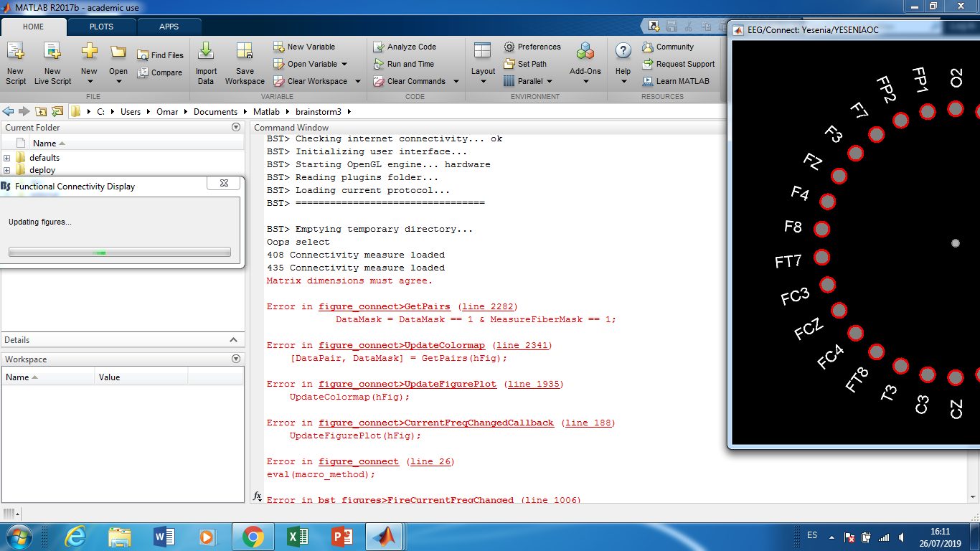The height and width of the screenshot is (551, 980).
Task: Launch Import Data wizard
Action: click(x=206, y=63)
